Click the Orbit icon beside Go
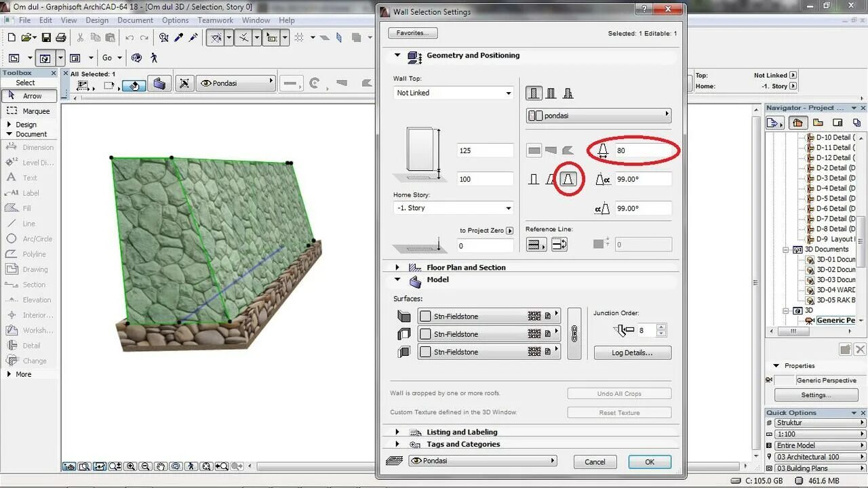Screen dimensions: 868x488 click(136, 58)
